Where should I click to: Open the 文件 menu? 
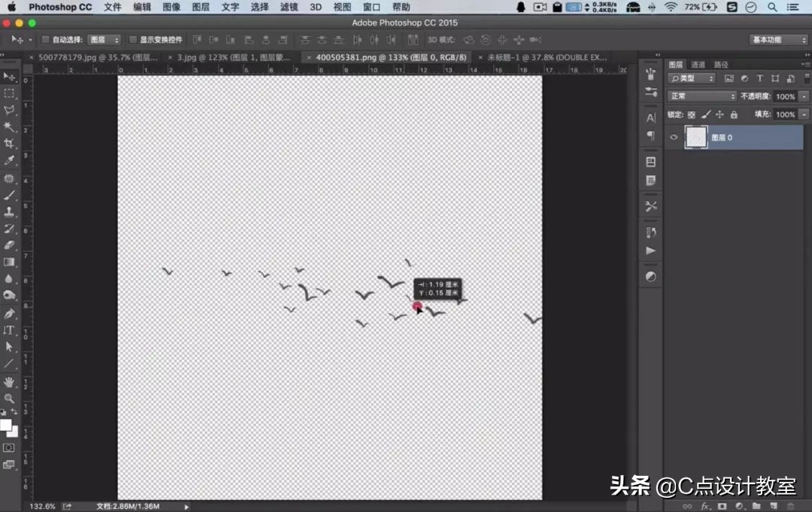tap(112, 8)
